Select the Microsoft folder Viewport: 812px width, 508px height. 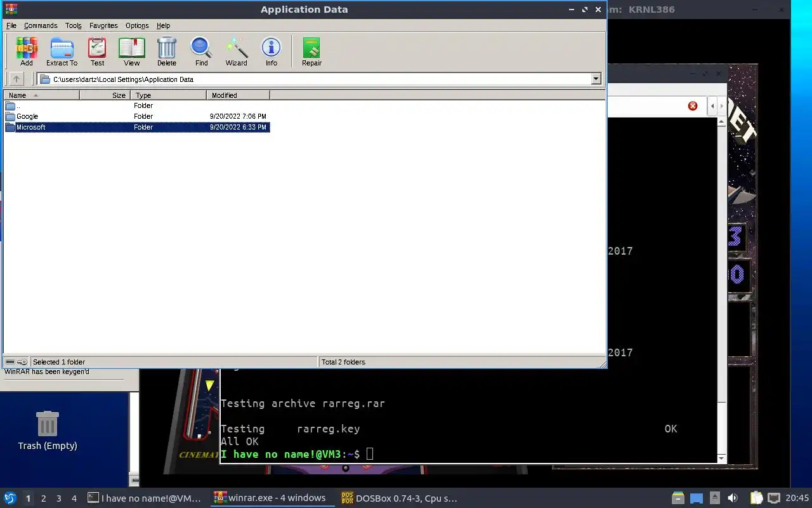(x=137, y=127)
